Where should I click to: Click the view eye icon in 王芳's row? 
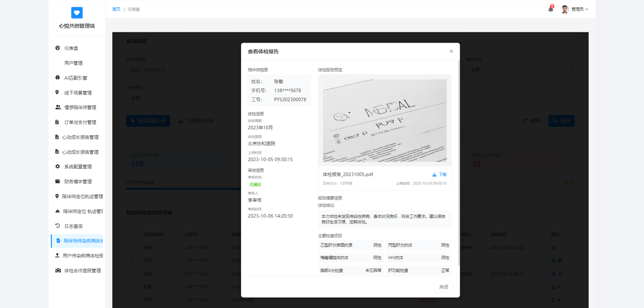[553, 260]
